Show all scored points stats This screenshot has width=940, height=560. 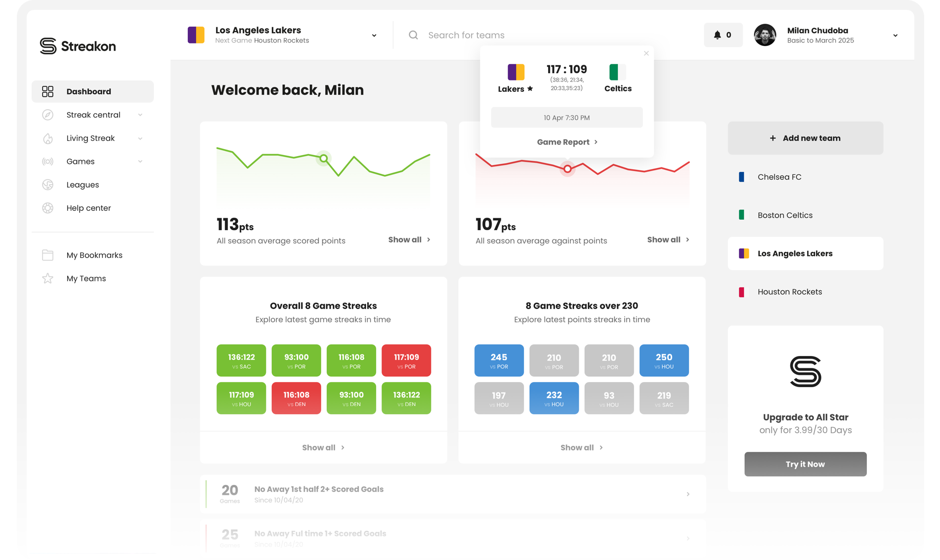409,240
